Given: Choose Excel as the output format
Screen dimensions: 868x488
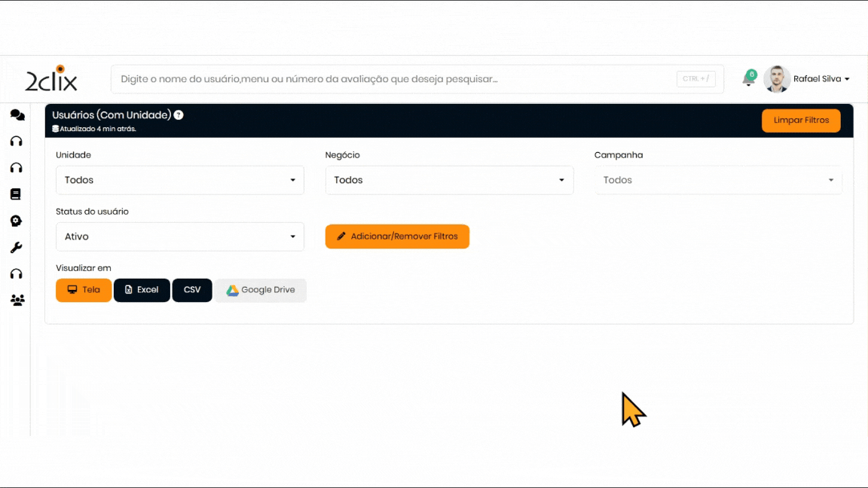Looking at the screenshot, I should (142, 290).
